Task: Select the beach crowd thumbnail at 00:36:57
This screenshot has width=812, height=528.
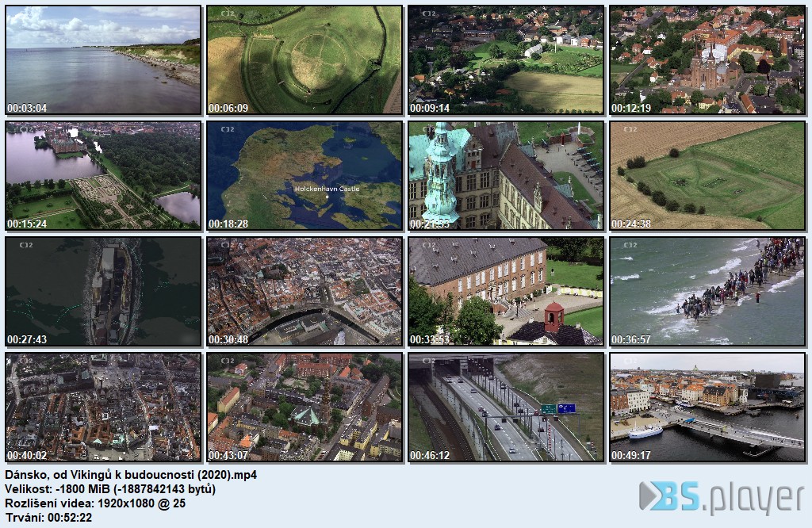Action: tap(707, 292)
